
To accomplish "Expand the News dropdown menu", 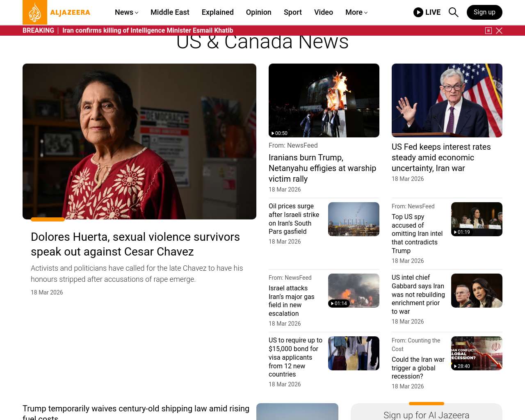I will (x=126, y=12).
